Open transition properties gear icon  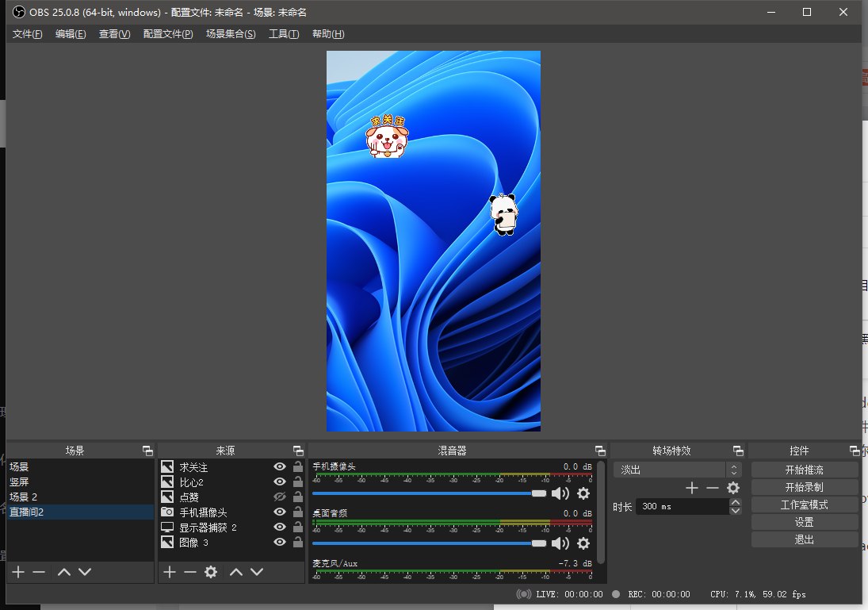pos(733,488)
